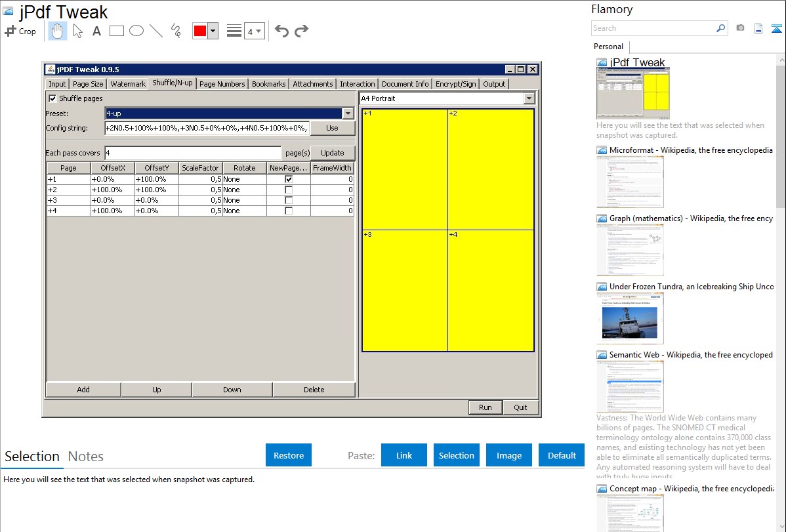Viewport: 786px width, 532px height.
Task: Click the +1 yellow preview page
Action: point(405,169)
